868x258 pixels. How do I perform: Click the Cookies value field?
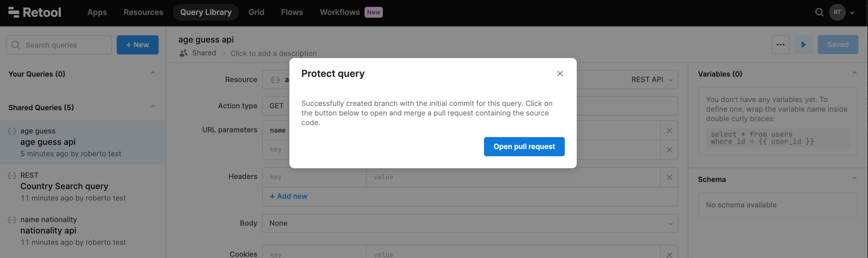[x=513, y=253]
